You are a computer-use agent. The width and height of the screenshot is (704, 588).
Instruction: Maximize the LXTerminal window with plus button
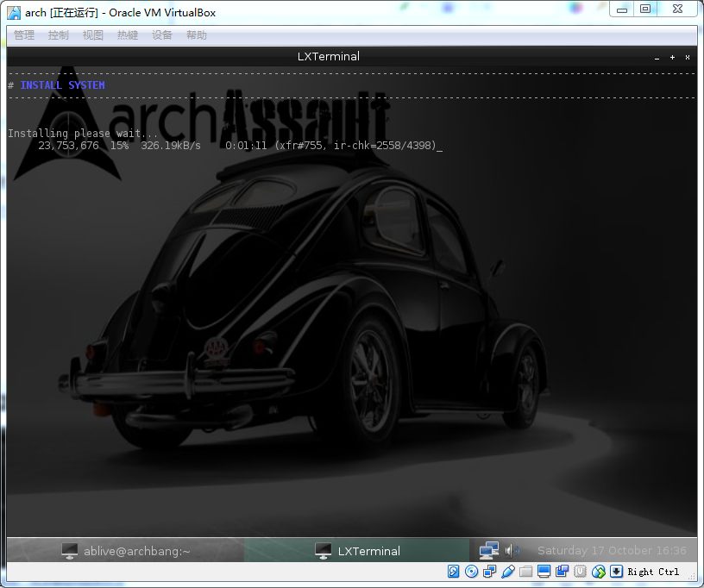pyautogui.click(x=672, y=58)
